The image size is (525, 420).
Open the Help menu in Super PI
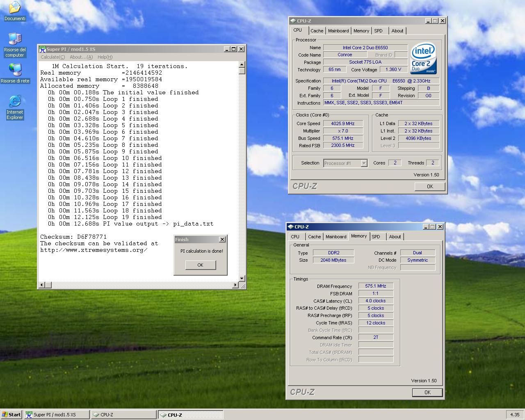point(105,57)
